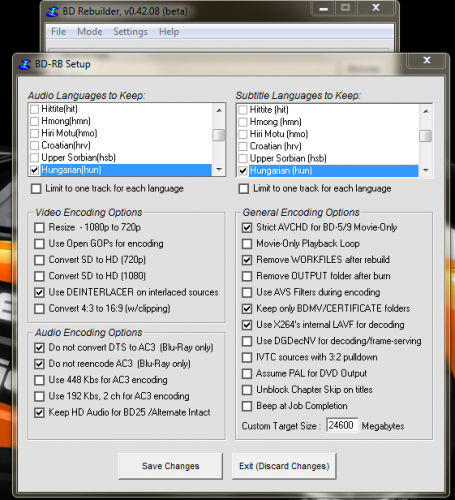Check Hiri Motu(hmo) audio language

34,133
